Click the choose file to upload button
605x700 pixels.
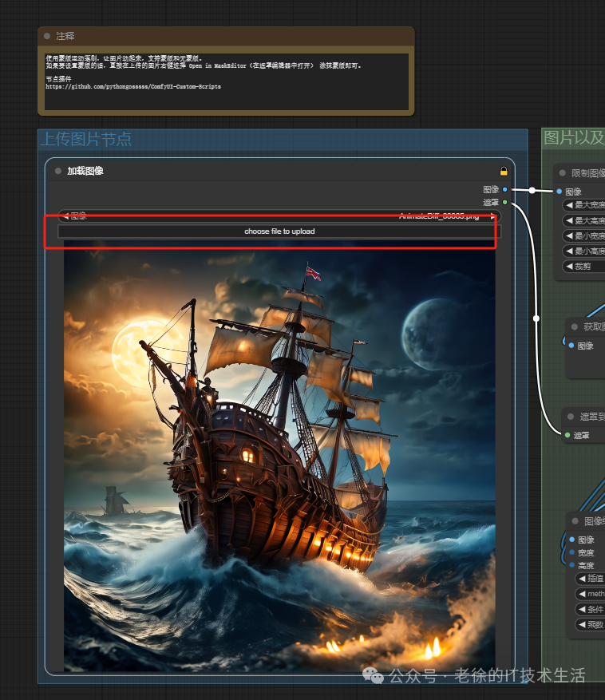click(x=279, y=231)
